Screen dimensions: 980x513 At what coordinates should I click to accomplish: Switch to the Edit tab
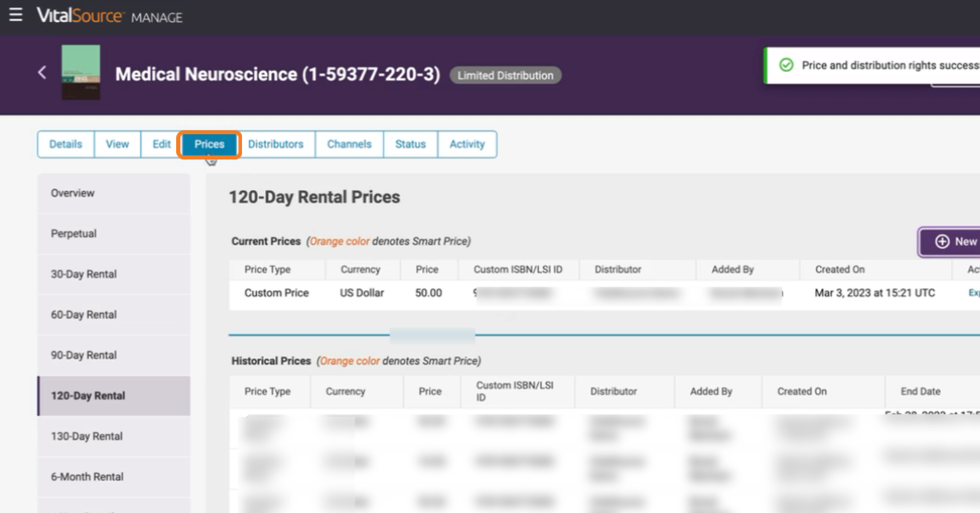coord(162,144)
